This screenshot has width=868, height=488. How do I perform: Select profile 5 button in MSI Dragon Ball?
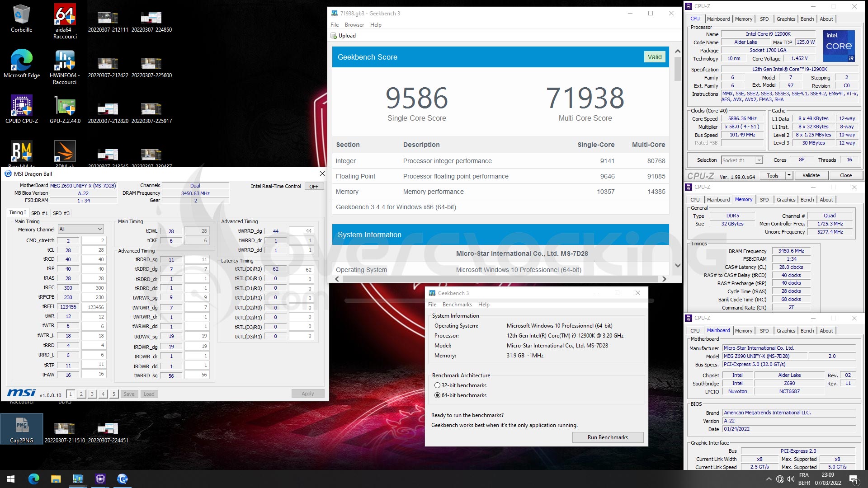tap(114, 394)
